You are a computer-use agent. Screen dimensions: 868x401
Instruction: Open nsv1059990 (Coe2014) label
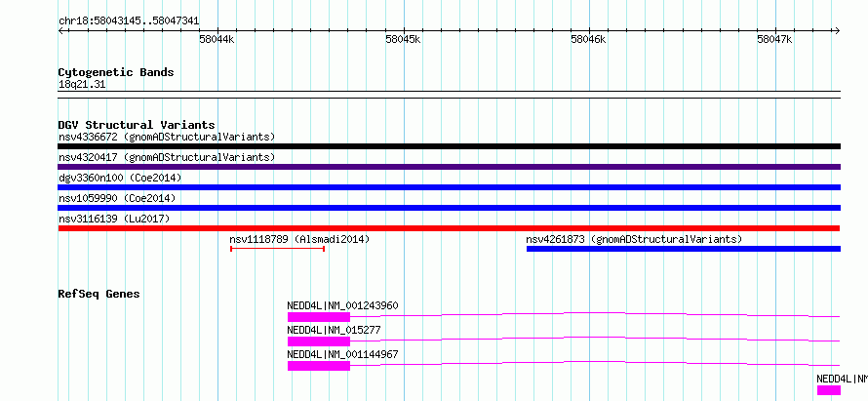tap(117, 198)
